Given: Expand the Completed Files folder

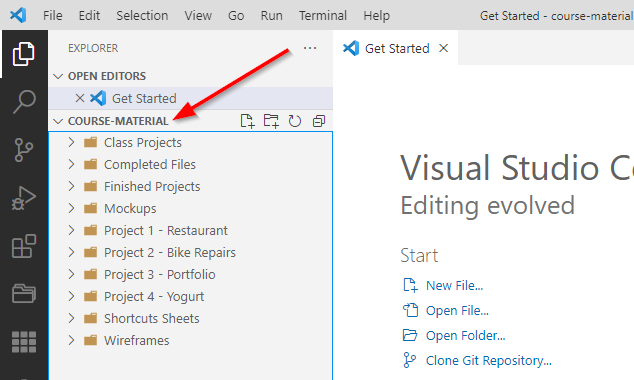Looking at the screenshot, I should (x=72, y=164).
